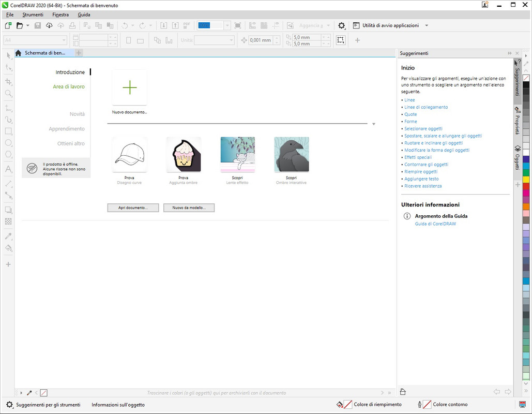532x414 pixels.
Task: Select the Interactive fill tool
Action: click(x=8, y=248)
